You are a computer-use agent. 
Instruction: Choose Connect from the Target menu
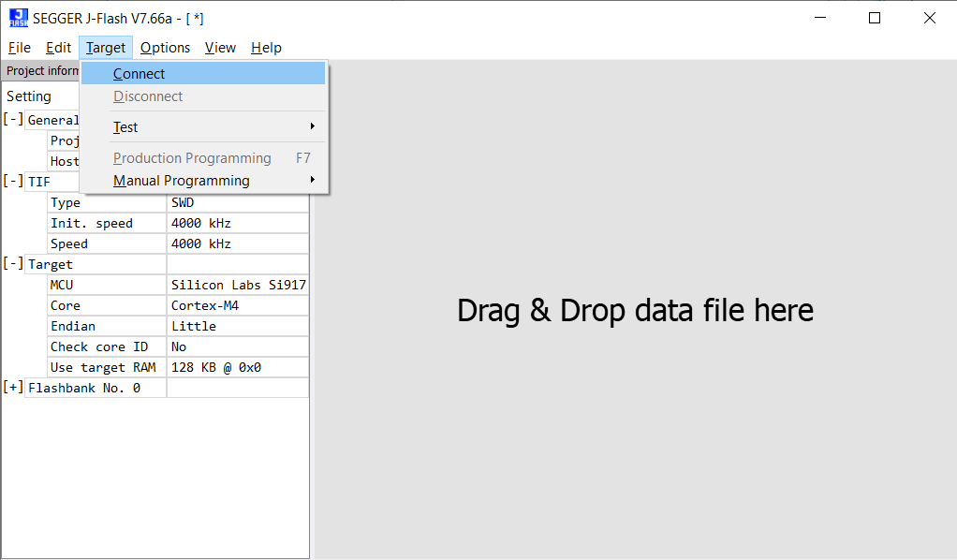pos(203,74)
